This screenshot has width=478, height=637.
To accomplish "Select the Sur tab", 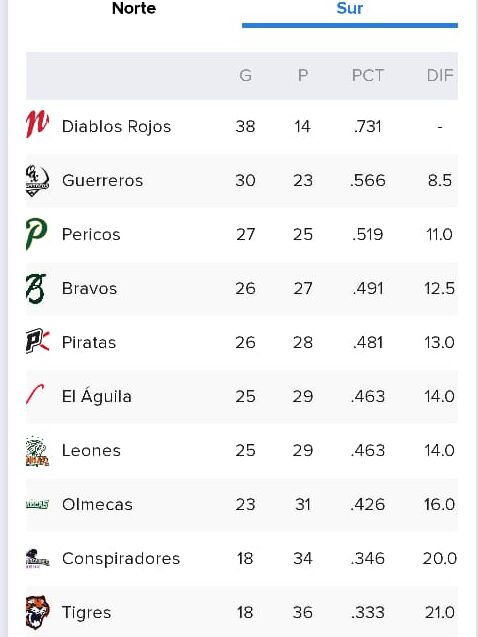I will click(x=350, y=8).
